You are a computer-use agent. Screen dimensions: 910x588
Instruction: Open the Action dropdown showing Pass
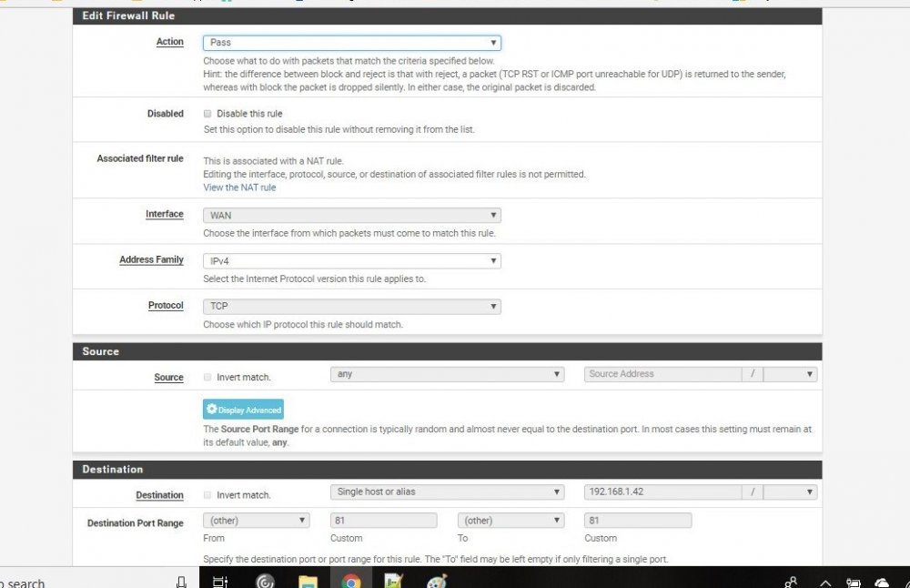point(351,43)
